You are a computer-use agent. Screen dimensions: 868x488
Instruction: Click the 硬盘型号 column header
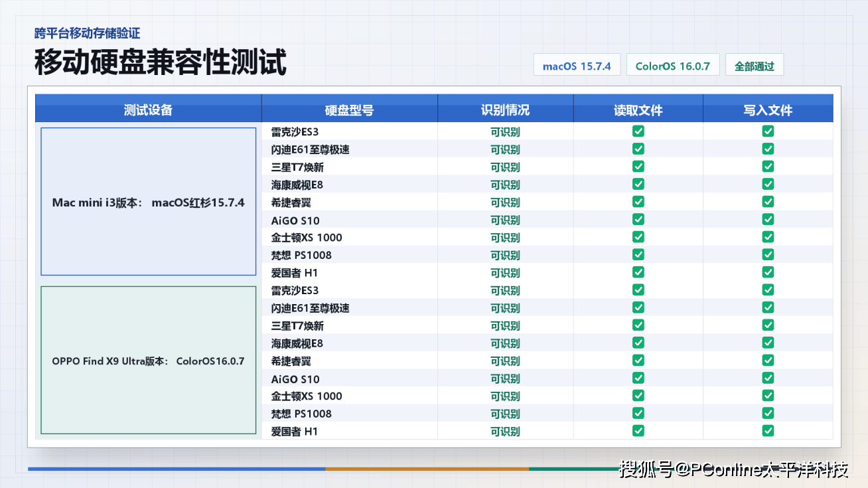point(349,109)
